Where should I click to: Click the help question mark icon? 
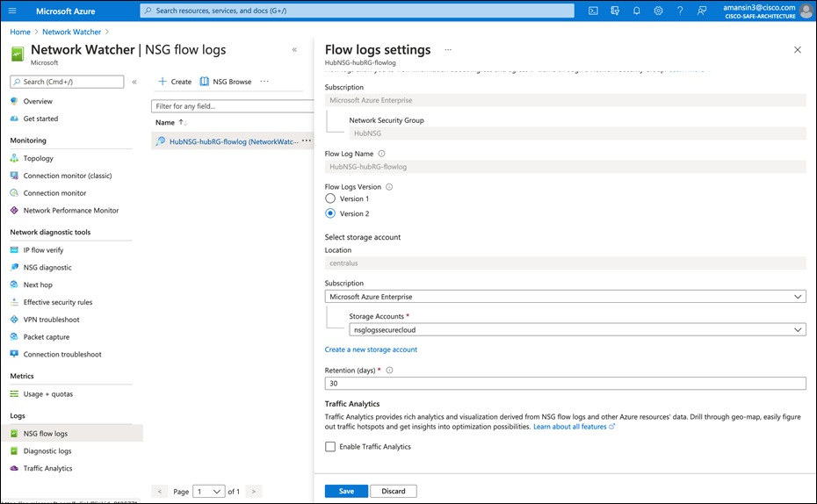(x=680, y=11)
